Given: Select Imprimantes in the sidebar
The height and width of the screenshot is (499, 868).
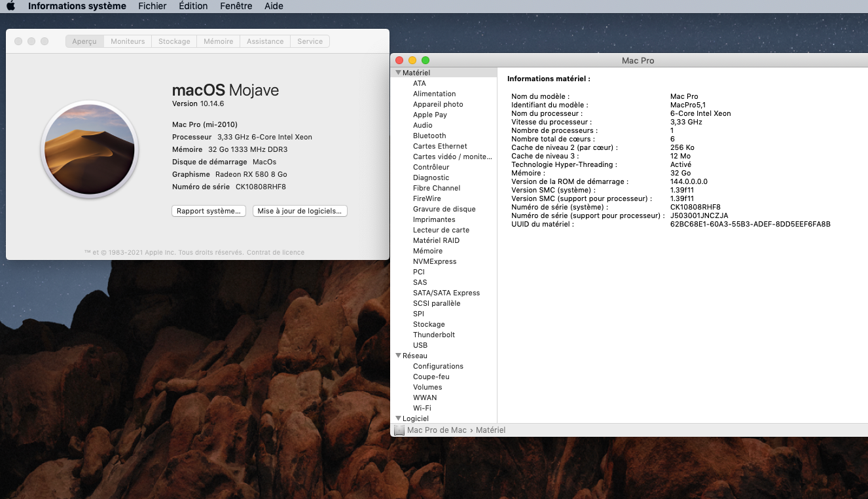Looking at the screenshot, I should [x=434, y=219].
